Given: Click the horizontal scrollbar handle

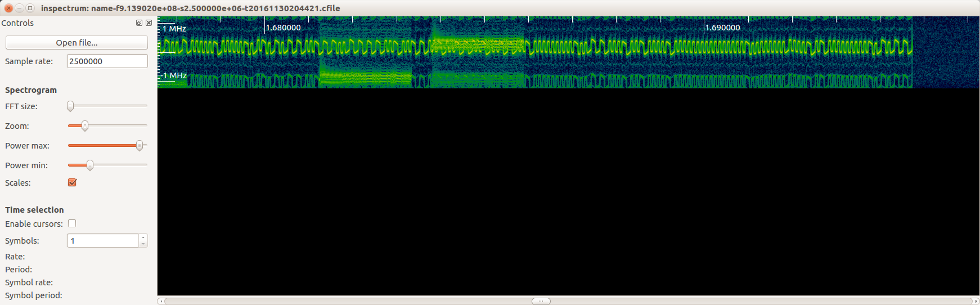Looking at the screenshot, I should pyautogui.click(x=541, y=301).
